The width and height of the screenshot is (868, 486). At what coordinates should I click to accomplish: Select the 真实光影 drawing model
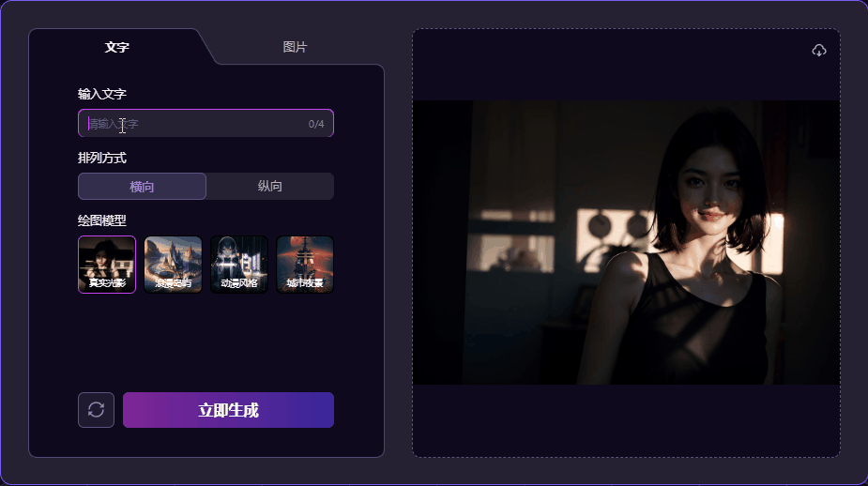(107, 265)
